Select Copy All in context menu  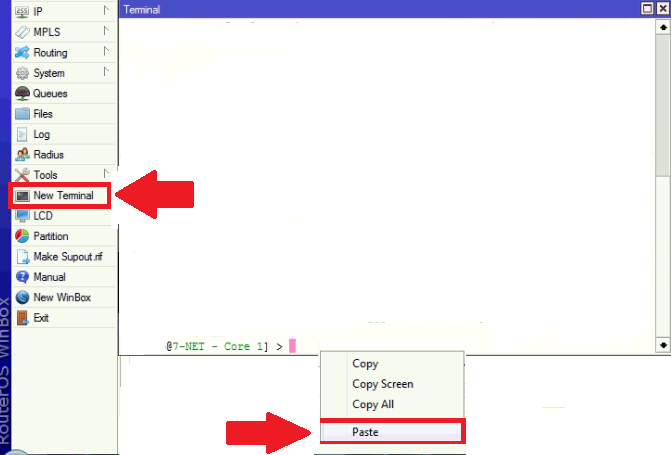click(373, 404)
